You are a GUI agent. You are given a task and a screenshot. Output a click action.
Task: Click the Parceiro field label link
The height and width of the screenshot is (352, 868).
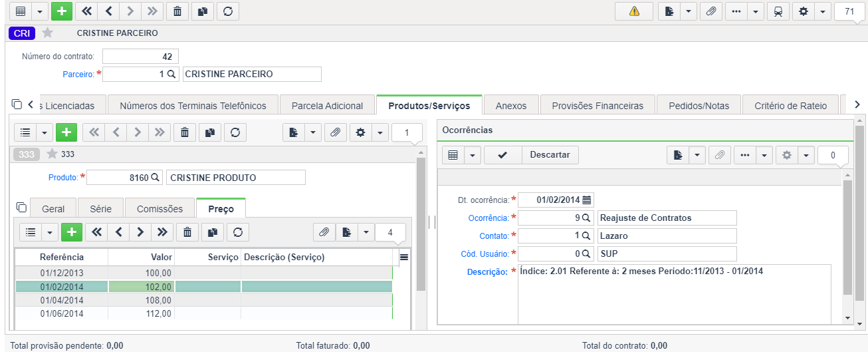tap(78, 74)
